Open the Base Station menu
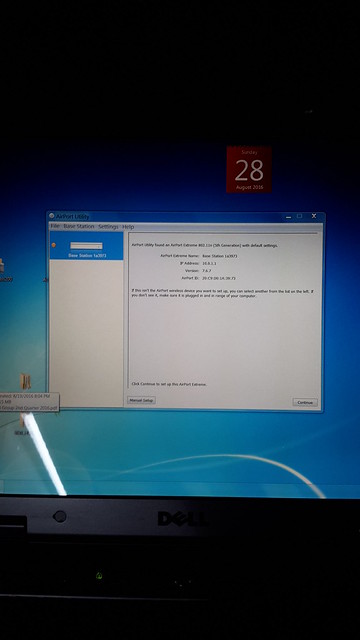Viewport: 360px width, 640px height. click(79, 226)
